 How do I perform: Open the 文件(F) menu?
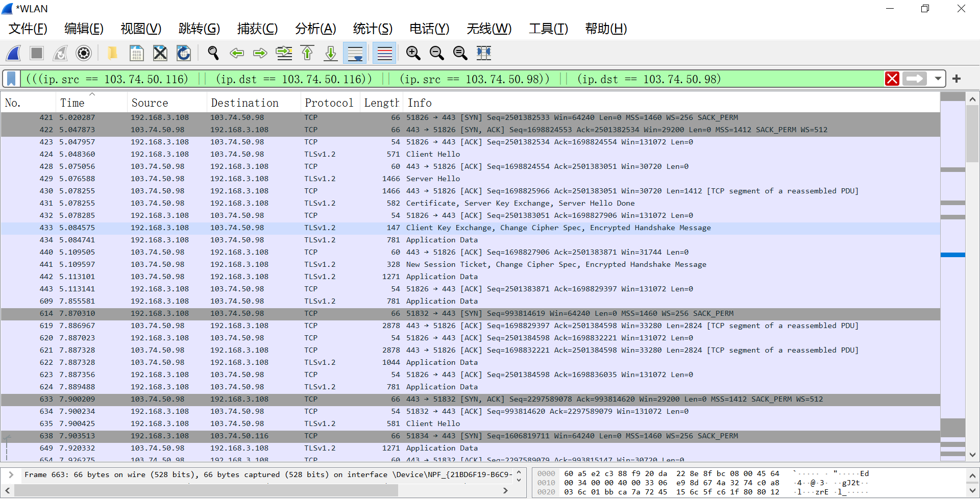coord(28,29)
